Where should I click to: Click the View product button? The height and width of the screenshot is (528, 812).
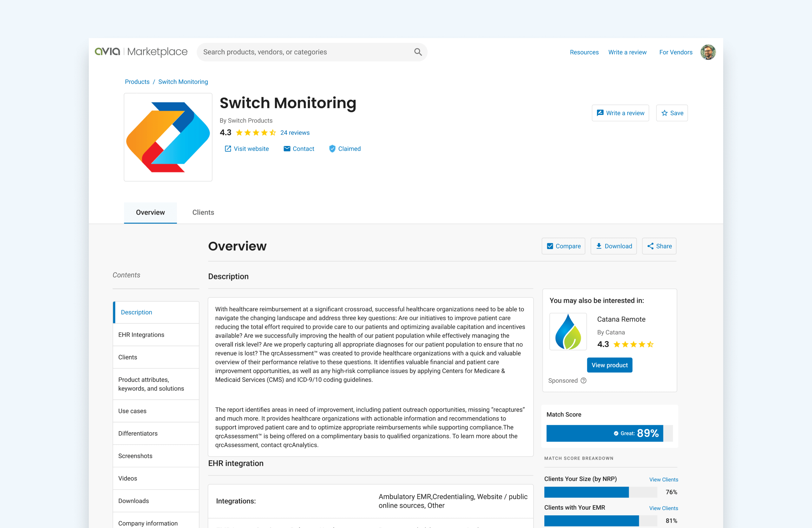point(609,365)
